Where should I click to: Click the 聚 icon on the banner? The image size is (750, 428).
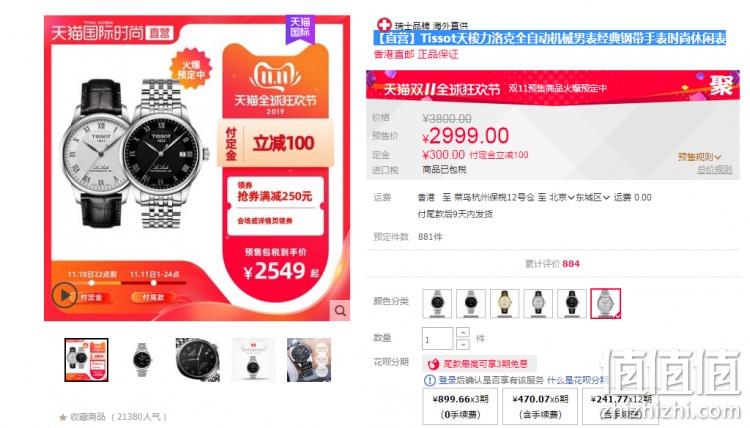point(721,85)
